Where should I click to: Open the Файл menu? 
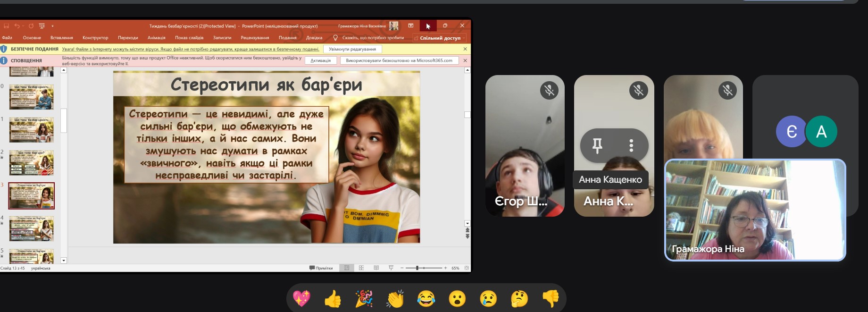point(7,38)
